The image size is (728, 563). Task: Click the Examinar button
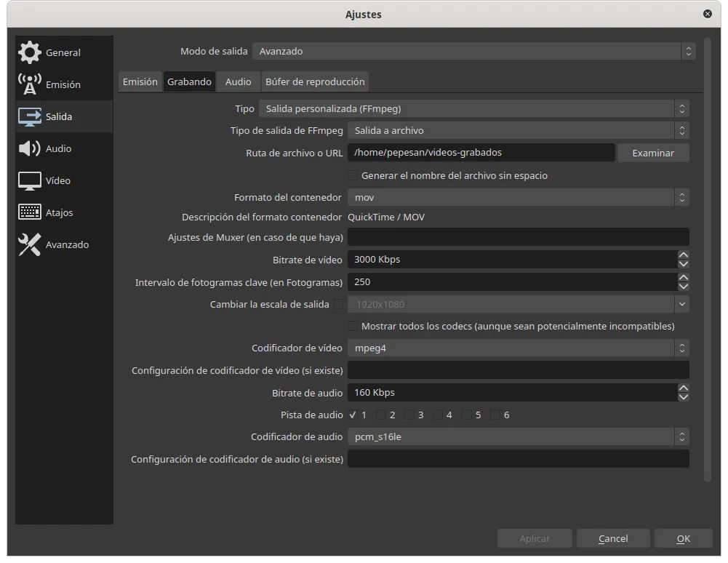652,153
